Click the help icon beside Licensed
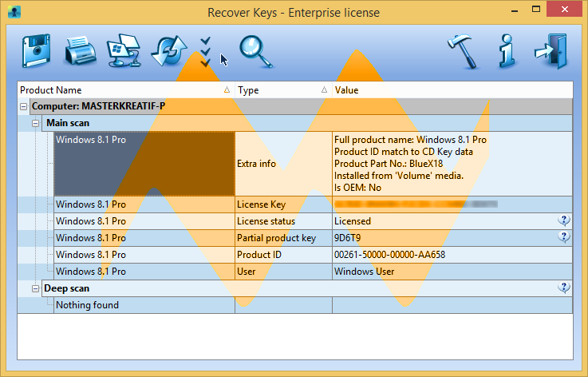 click(x=563, y=220)
